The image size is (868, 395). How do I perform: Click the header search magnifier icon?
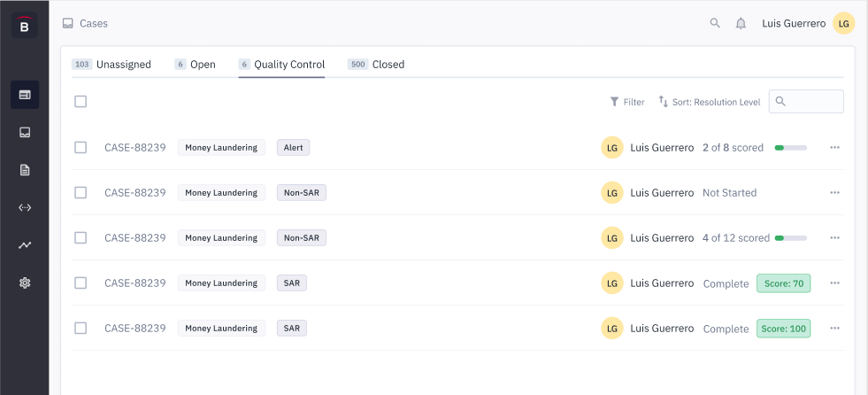pyautogui.click(x=715, y=23)
